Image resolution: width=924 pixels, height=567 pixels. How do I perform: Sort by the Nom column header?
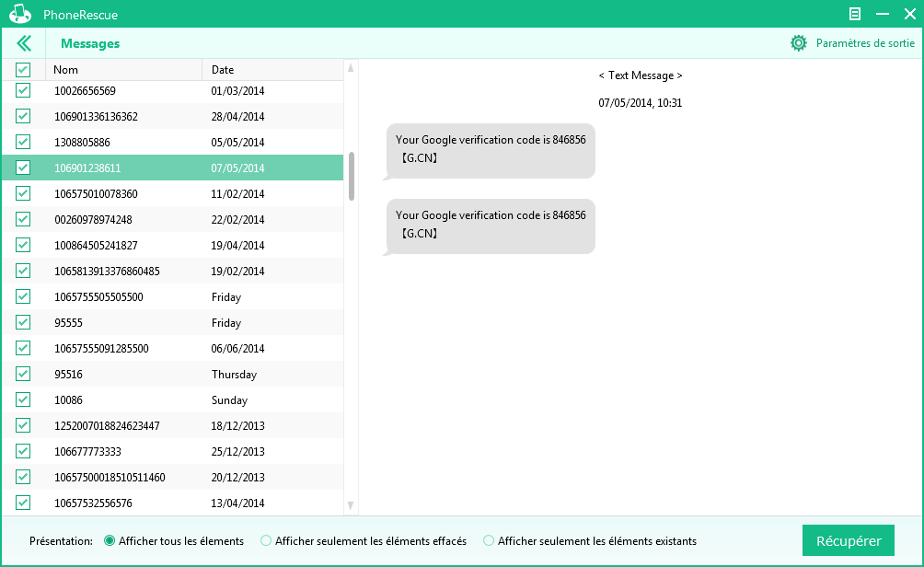pos(123,70)
